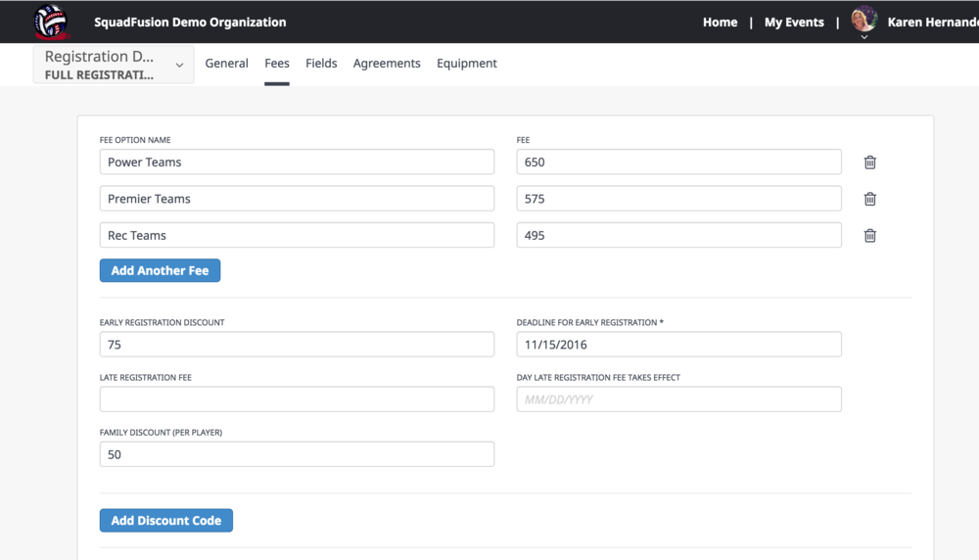Image resolution: width=979 pixels, height=560 pixels.
Task: Select the Day Late Registration Fee date field
Action: 678,399
